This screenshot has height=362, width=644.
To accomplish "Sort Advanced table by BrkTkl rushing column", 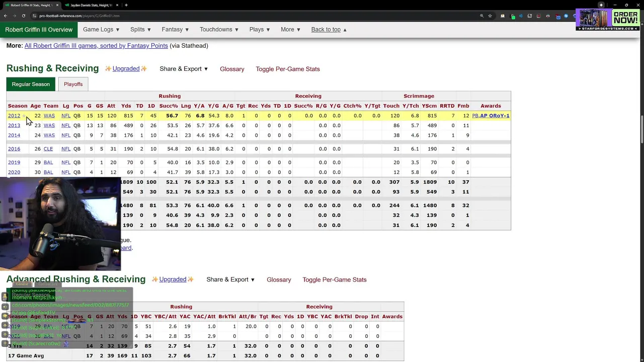I will (227, 316).
